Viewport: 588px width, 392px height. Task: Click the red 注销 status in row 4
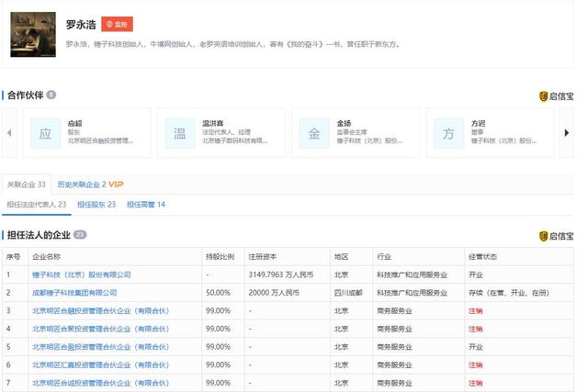tap(476, 329)
